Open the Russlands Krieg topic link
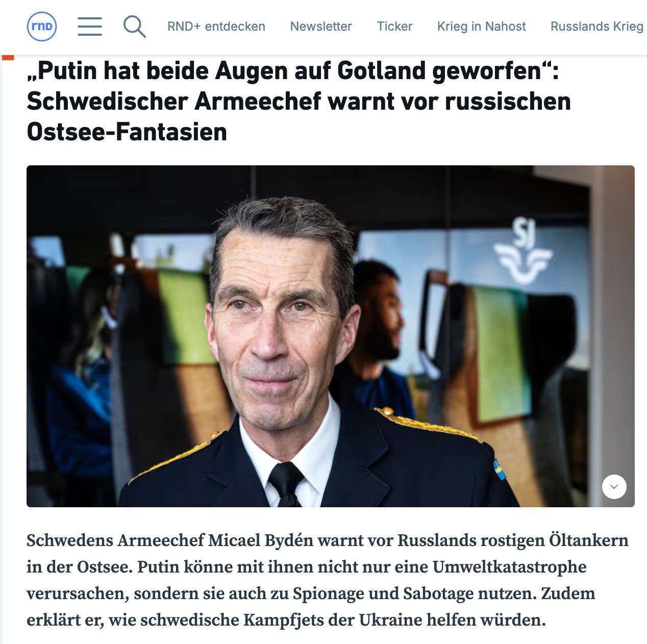The image size is (647, 644). point(597,27)
